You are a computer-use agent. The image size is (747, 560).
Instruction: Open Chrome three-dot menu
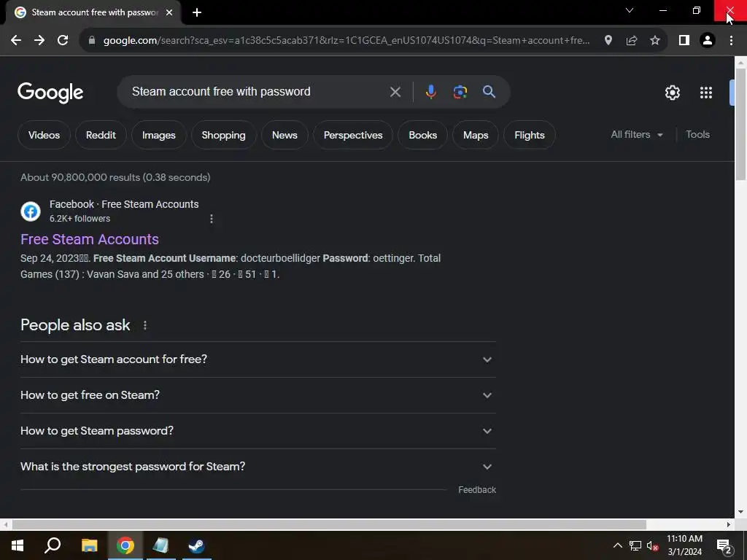[731, 41]
